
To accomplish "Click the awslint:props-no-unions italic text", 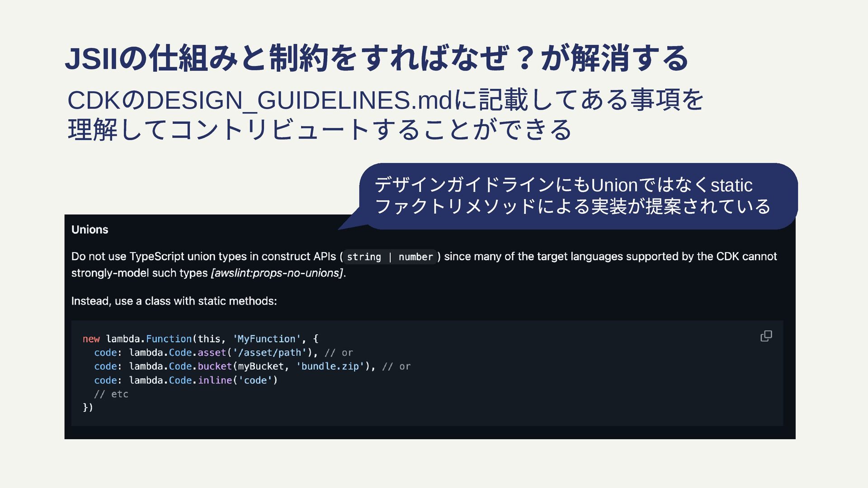I will coord(277,273).
